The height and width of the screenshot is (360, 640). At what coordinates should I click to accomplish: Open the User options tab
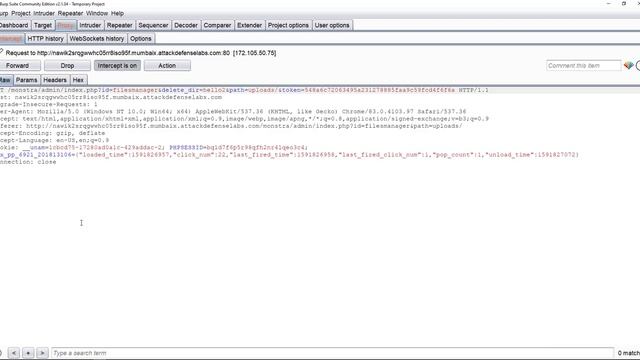[x=332, y=25]
